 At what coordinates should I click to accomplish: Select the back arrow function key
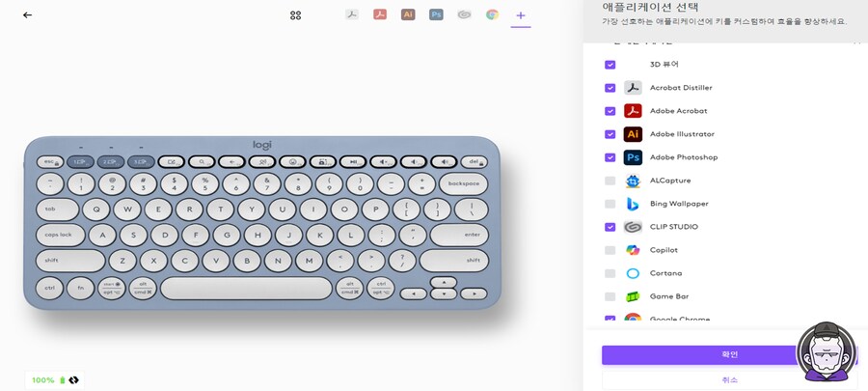point(231,162)
